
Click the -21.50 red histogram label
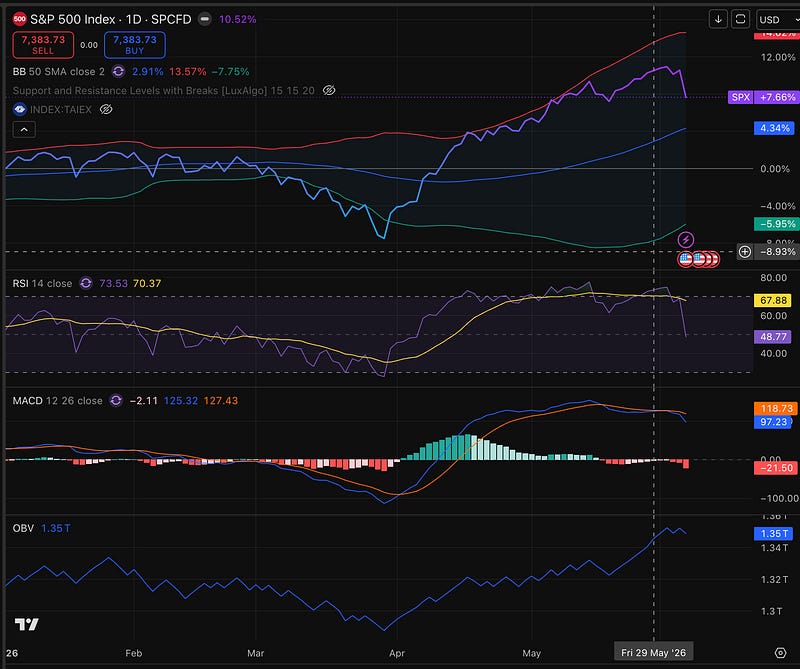tap(776, 468)
